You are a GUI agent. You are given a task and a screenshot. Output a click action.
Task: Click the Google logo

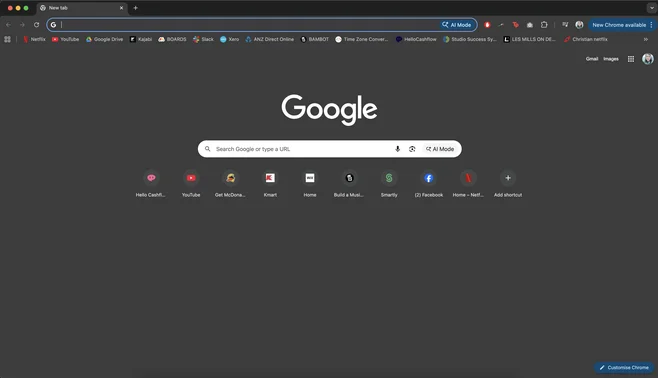tap(329, 109)
